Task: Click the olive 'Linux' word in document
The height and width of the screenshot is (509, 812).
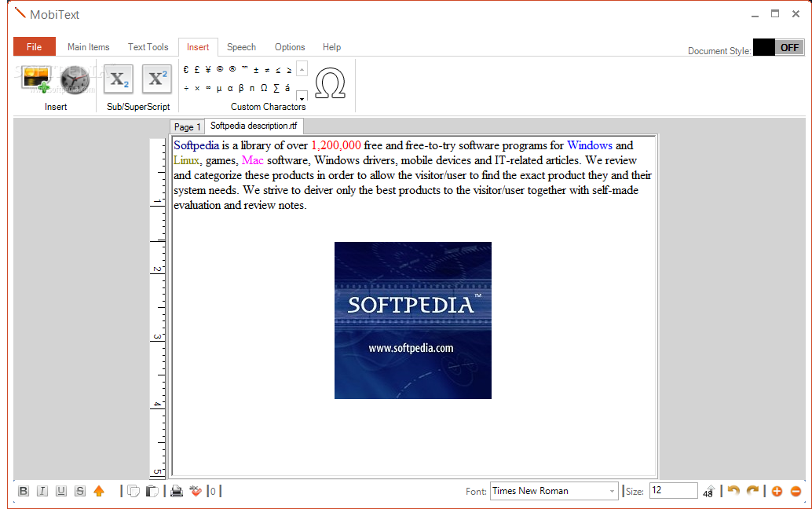Action: click(186, 160)
